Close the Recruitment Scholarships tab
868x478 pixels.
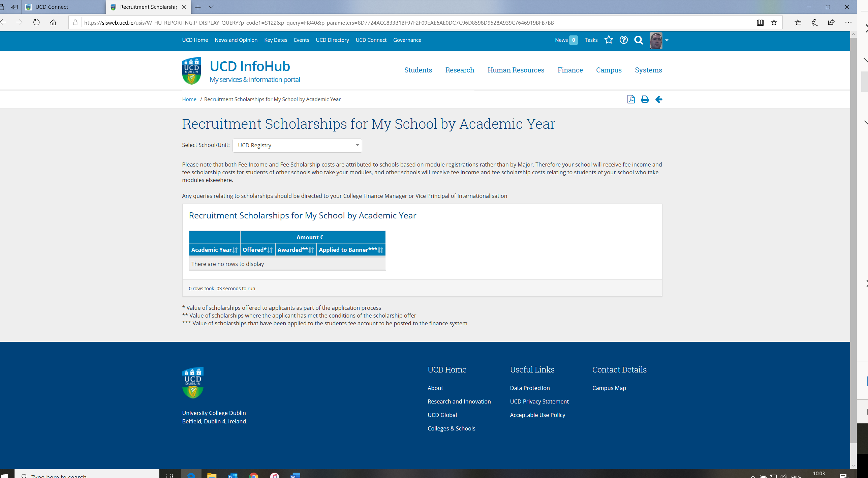tap(184, 7)
